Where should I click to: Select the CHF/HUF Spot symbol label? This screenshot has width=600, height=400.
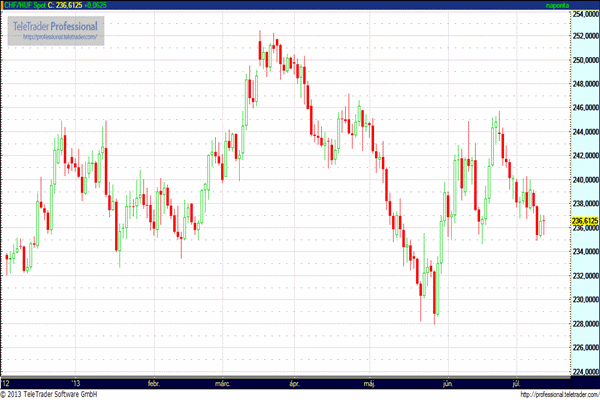24,5
